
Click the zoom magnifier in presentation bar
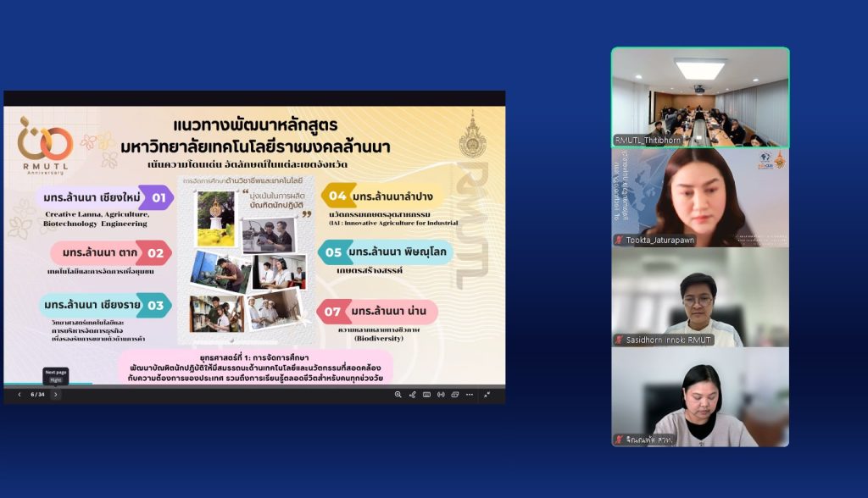[398, 395]
